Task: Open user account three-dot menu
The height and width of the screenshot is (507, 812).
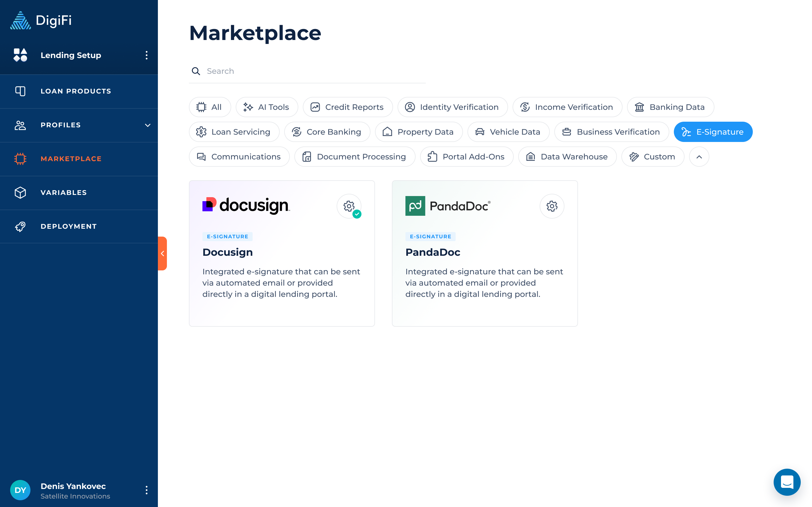Action: pyautogui.click(x=146, y=490)
